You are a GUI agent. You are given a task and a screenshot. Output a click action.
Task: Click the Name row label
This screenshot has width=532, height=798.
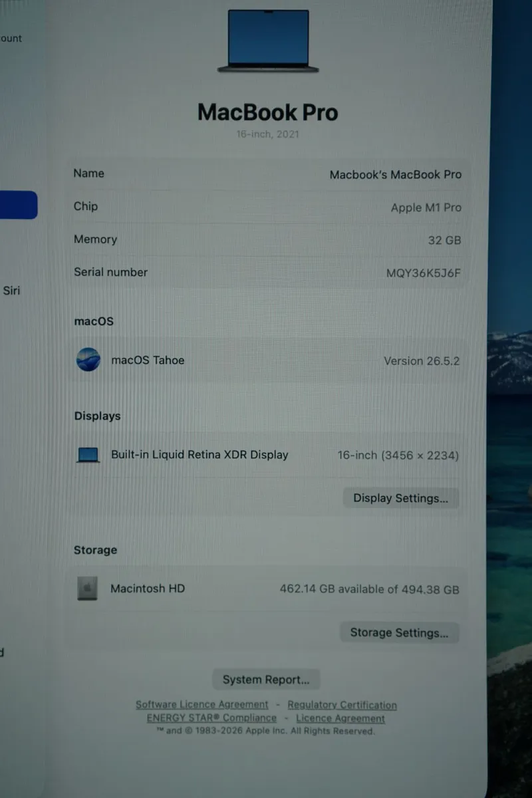[88, 173]
